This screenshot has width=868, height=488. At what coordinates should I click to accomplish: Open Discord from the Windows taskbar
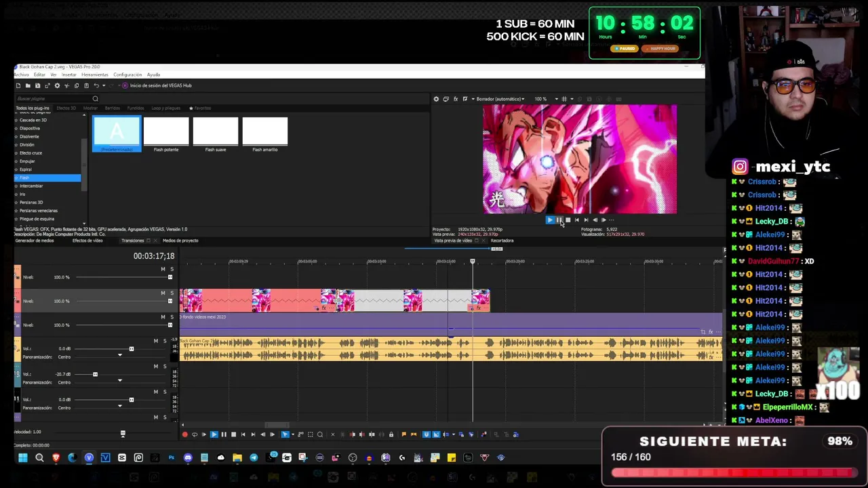point(188,457)
